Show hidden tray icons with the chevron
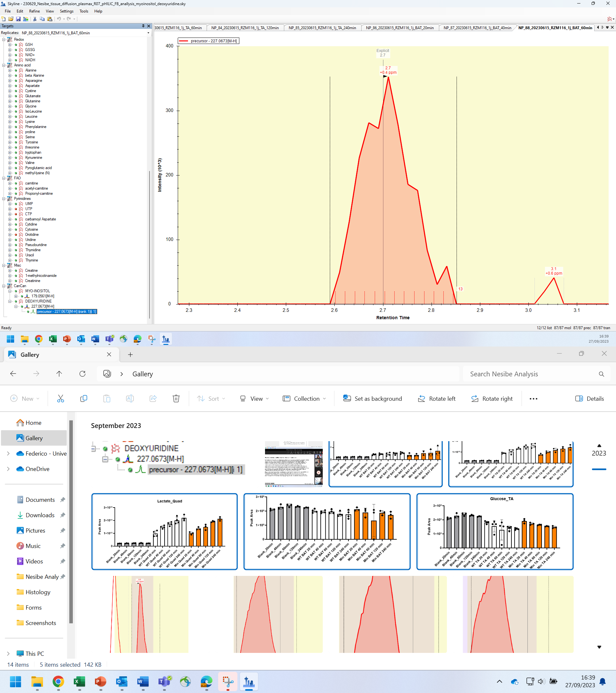616x693 pixels. click(499, 681)
